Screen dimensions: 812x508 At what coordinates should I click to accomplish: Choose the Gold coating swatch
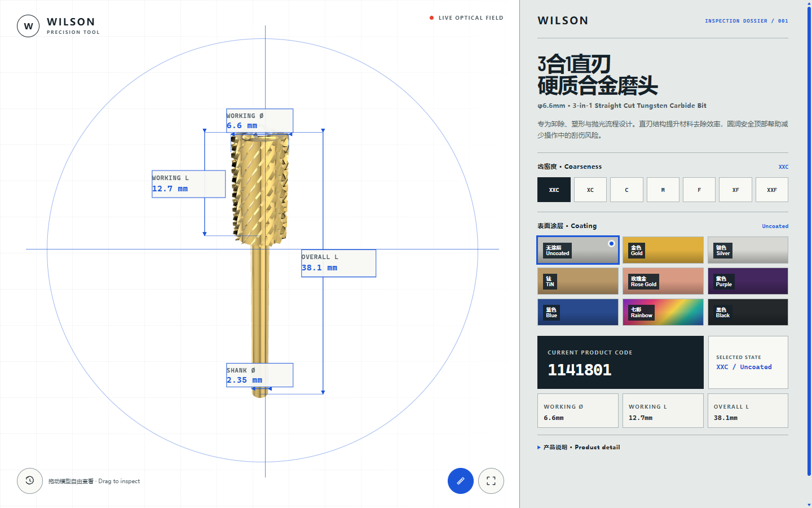[x=663, y=250]
